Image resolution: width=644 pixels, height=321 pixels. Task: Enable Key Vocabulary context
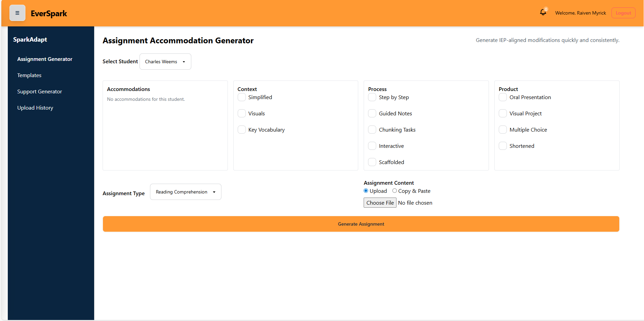(241, 130)
